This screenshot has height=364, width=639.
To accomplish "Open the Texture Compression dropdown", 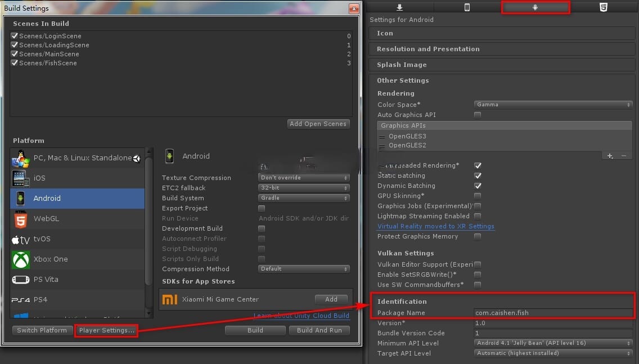I will [x=304, y=178].
